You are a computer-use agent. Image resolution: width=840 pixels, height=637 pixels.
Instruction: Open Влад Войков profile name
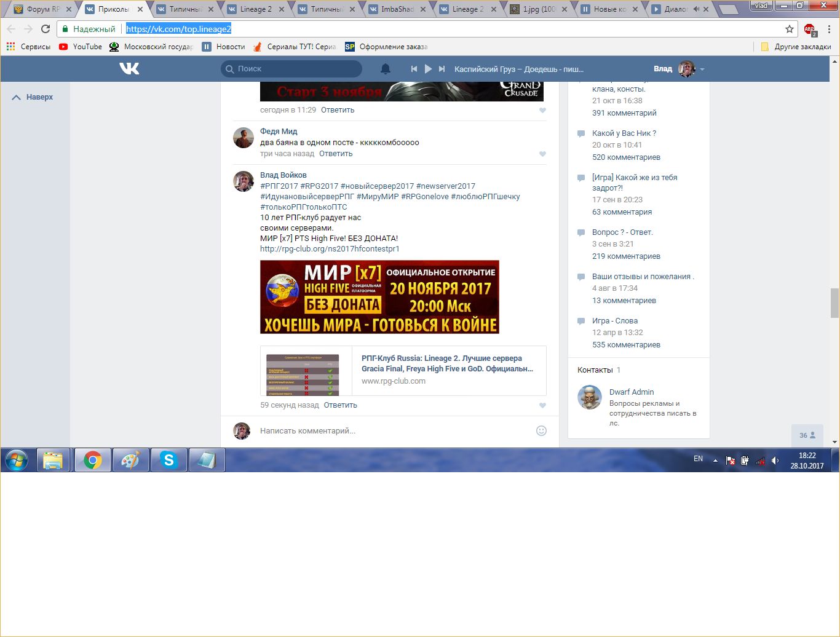point(283,175)
